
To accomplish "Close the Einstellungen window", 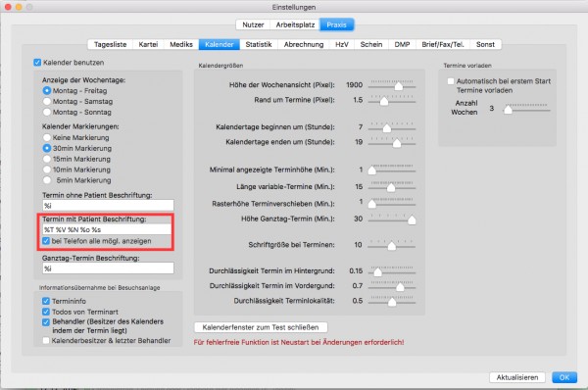I will [x=8, y=7].
